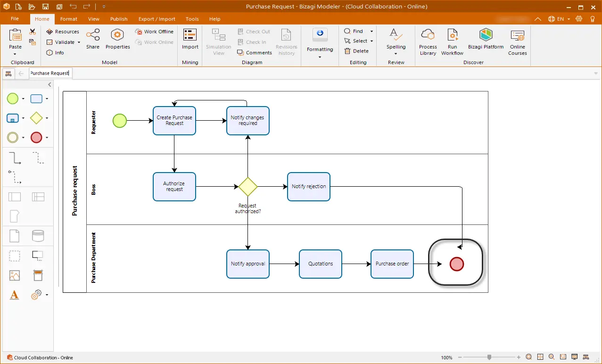Viewport: 602px width, 364px height.
Task: Launch Run Workflow
Action: 452,42
